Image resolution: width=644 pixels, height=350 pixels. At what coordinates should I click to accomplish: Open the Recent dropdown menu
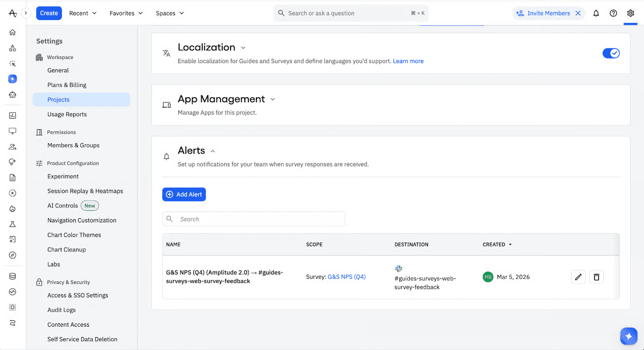pos(83,13)
